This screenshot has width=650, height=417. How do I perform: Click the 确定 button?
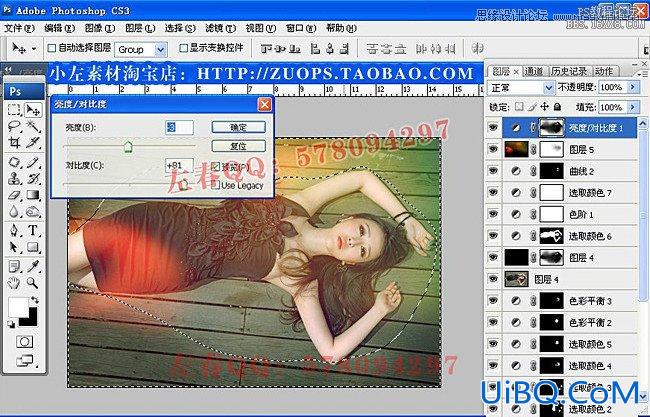click(x=238, y=127)
